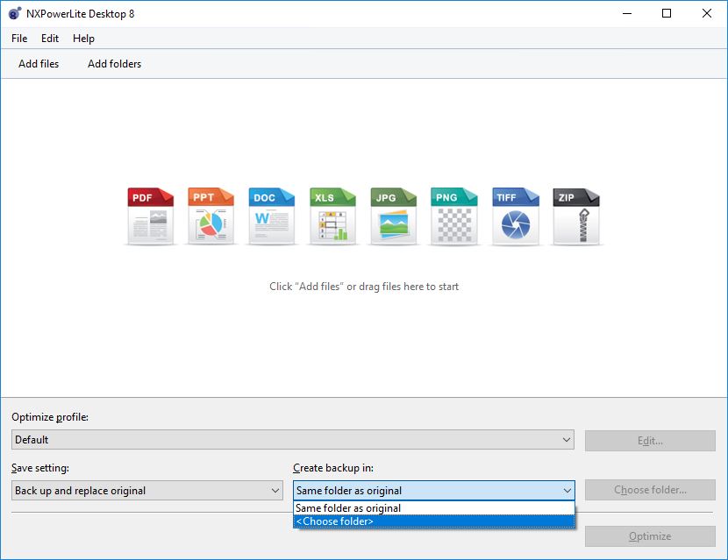Open the File menu
This screenshot has width=728, height=560.
coord(19,39)
